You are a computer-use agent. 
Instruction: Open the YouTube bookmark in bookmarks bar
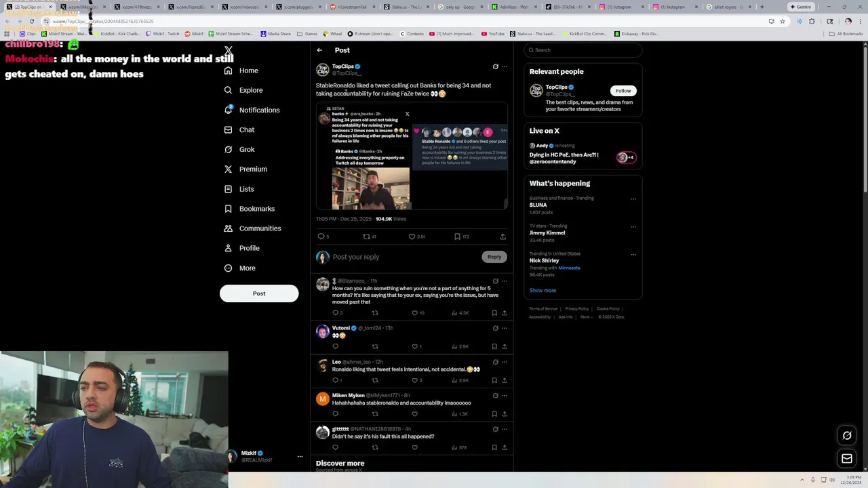click(x=493, y=33)
